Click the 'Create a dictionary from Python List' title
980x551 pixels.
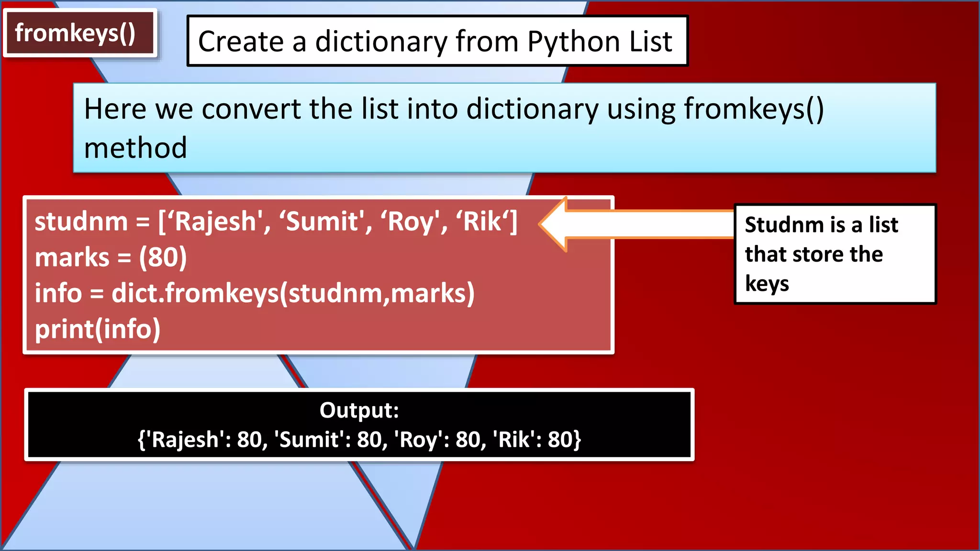click(x=436, y=41)
